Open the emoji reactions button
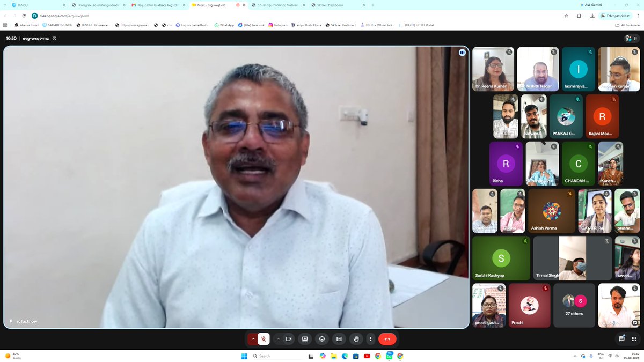 click(x=322, y=339)
